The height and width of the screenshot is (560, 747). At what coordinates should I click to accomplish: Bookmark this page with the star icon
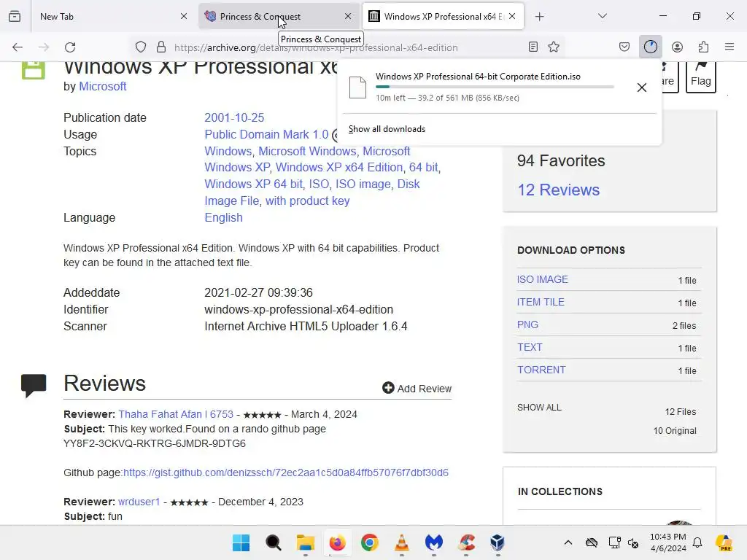(554, 47)
